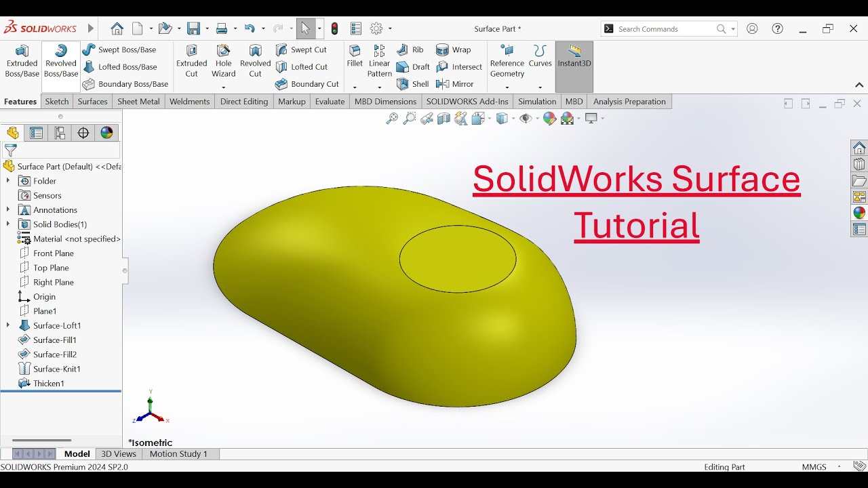Switch to the Sheet Metal tab
This screenshot has height=488, width=868.
[138, 102]
